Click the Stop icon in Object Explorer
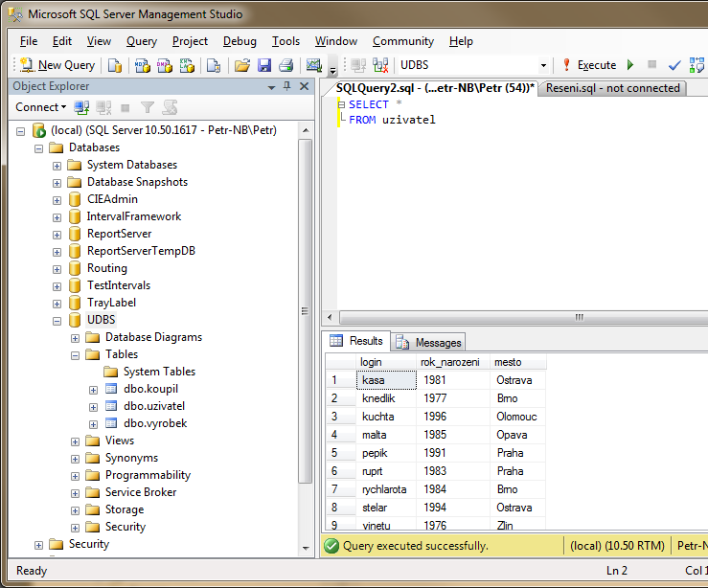 coord(126,108)
